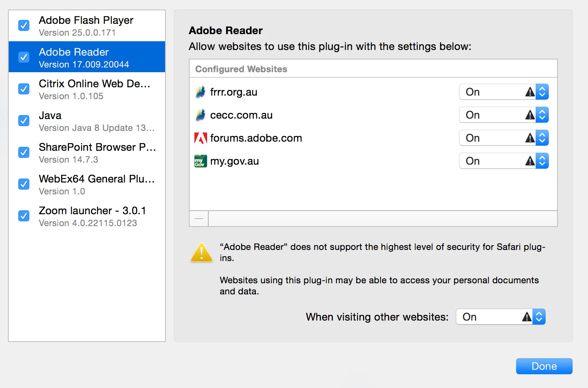Screen dimensions: 588x388
Task: Select the Adobe Reader plug-in row
Action: coord(87,57)
